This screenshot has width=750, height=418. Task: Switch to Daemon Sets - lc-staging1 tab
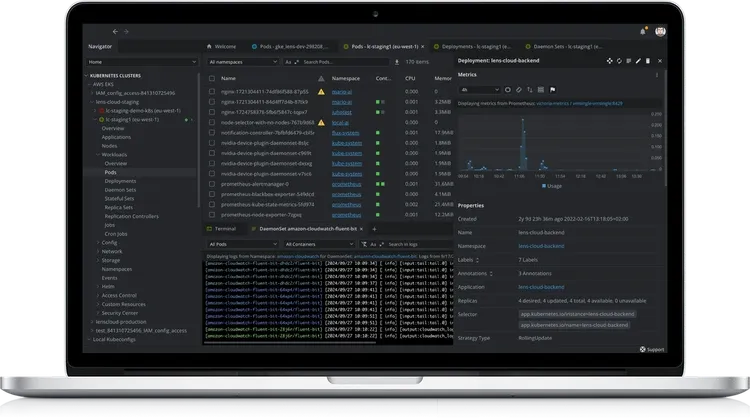pos(563,46)
